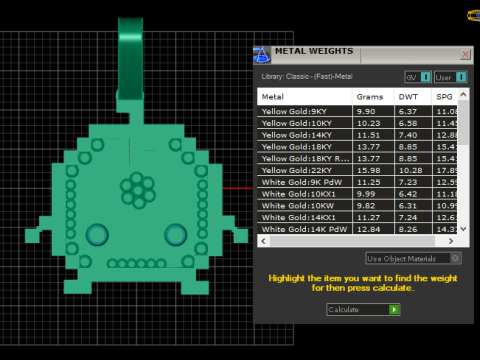Image resolution: width=480 pixels, height=360 pixels.
Task: Select the Yellow Gold:14KY row
Action: 357,135
